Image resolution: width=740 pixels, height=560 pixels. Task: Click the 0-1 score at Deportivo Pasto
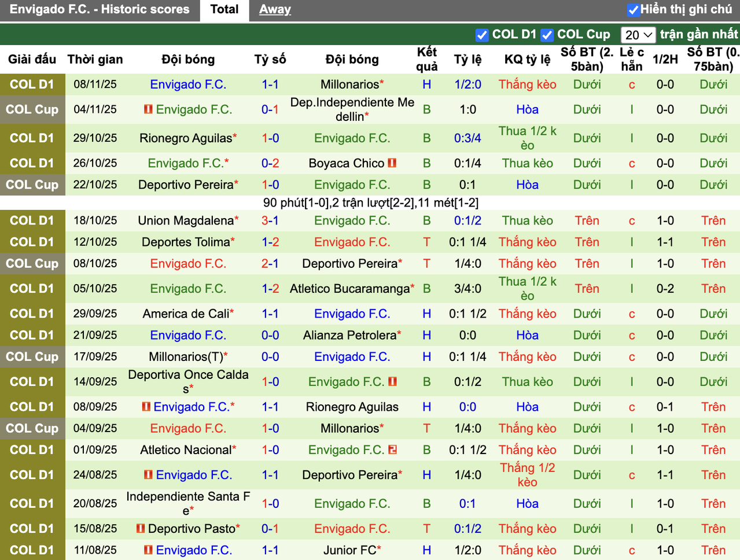coord(270,529)
